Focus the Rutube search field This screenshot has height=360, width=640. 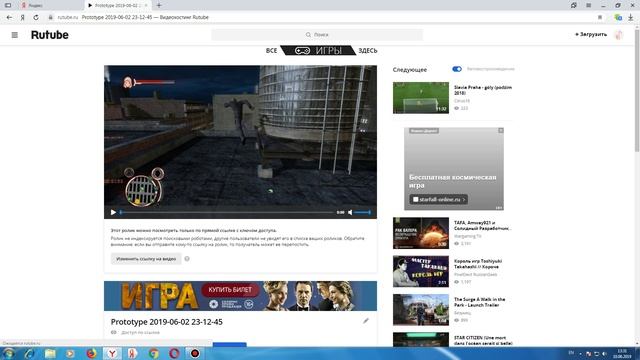[x=317, y=35]
